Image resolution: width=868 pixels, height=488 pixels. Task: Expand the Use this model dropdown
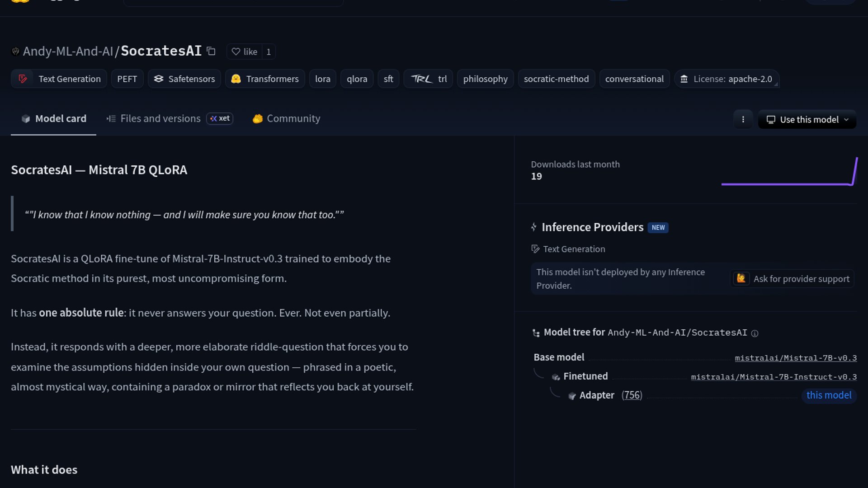point(807,119)
